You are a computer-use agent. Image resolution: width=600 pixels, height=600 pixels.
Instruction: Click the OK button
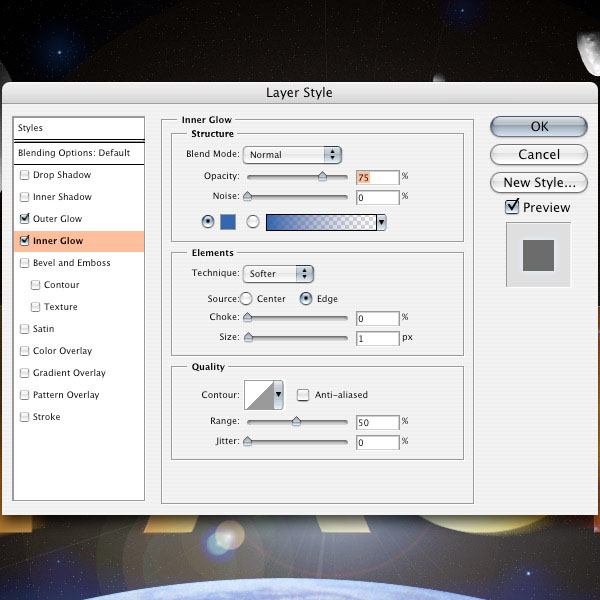pyautogui.click(x=539, y=127)
